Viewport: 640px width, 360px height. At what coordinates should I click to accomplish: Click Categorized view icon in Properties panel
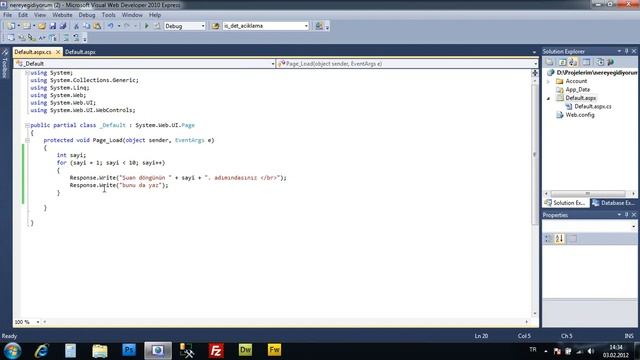tap(549, 238)
